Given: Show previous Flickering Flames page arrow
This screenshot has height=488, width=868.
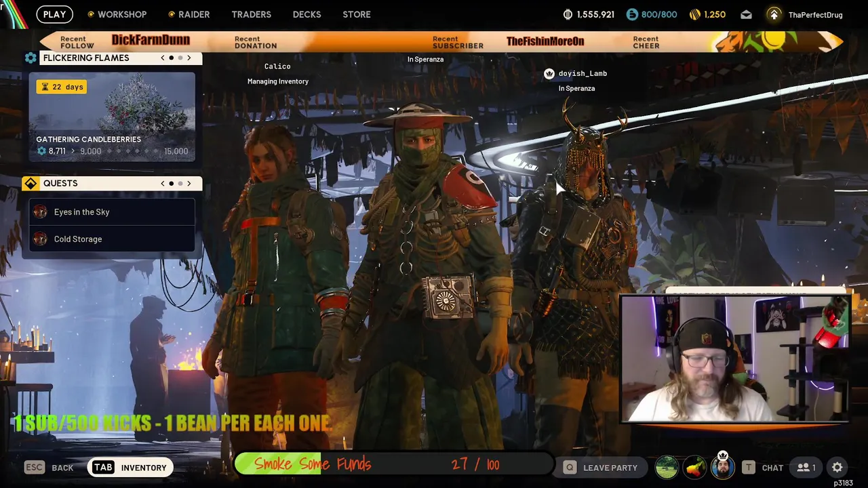Looking at the screenshot, I should (x=163, y=58).
